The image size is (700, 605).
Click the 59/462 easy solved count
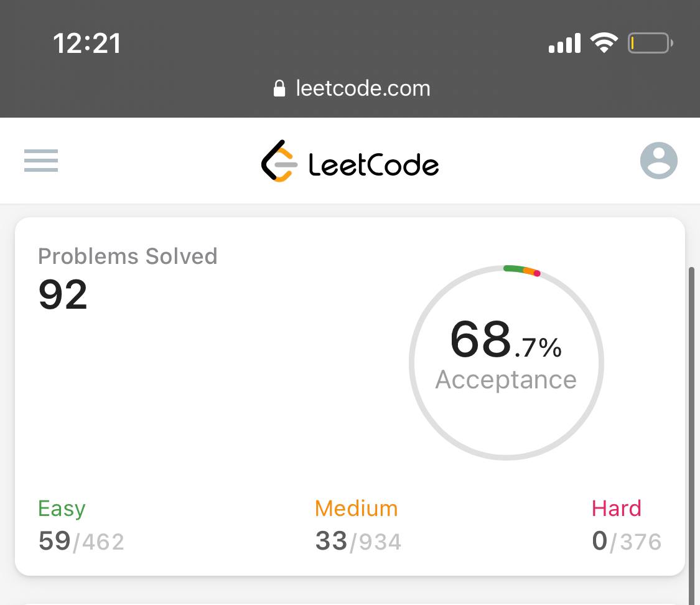82,541
